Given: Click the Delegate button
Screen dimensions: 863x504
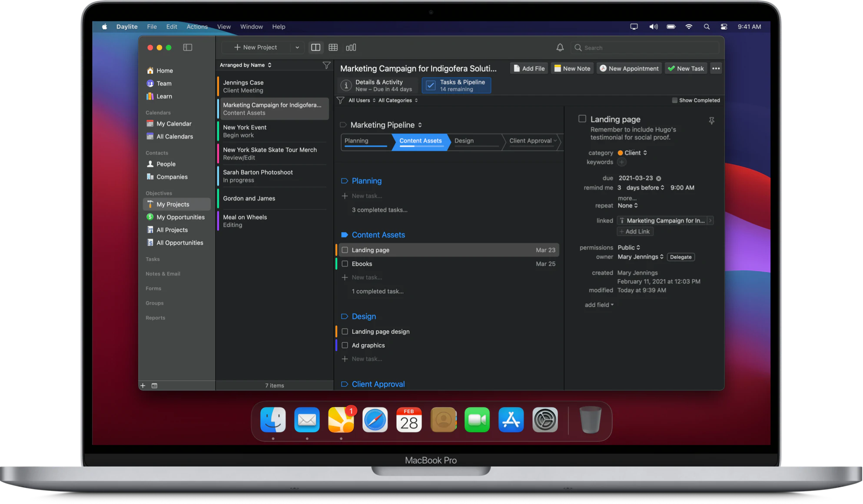Looking at the screenshot, I should (680, 257).
